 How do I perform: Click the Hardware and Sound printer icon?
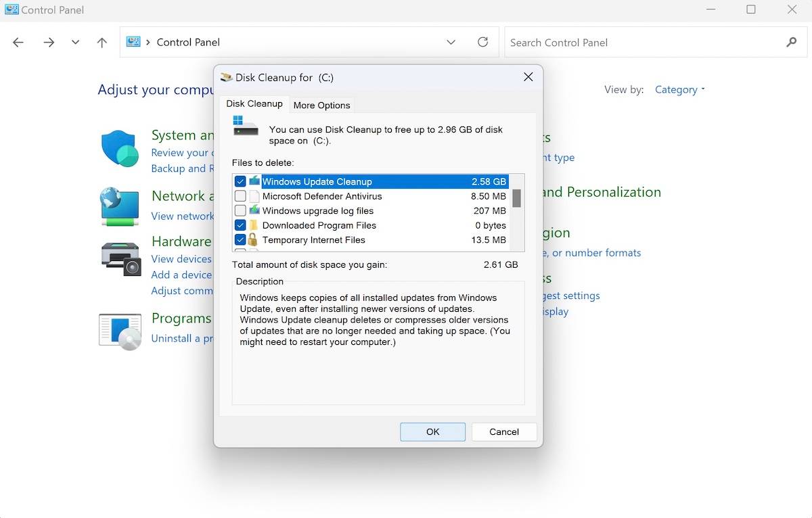pyautogui.click(x=120, y=259)
